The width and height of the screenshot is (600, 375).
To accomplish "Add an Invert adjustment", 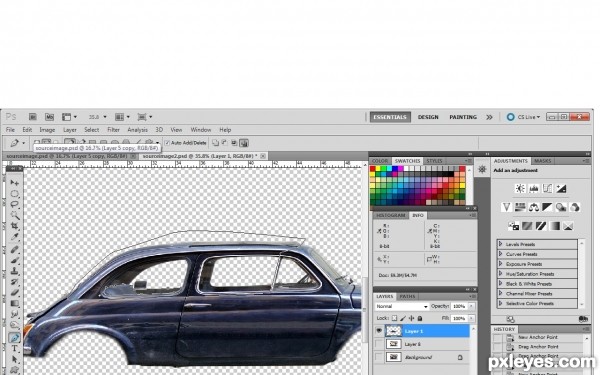I will pyautogui.click(x=514, y=226).
